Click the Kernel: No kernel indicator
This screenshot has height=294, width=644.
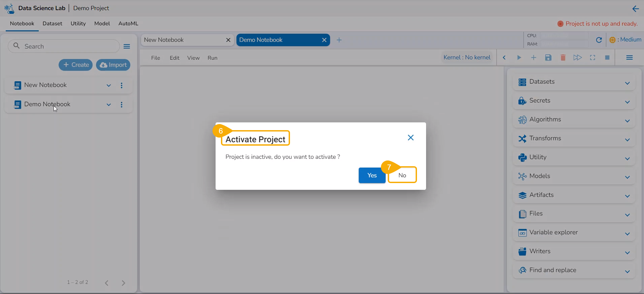click(467, 57)
